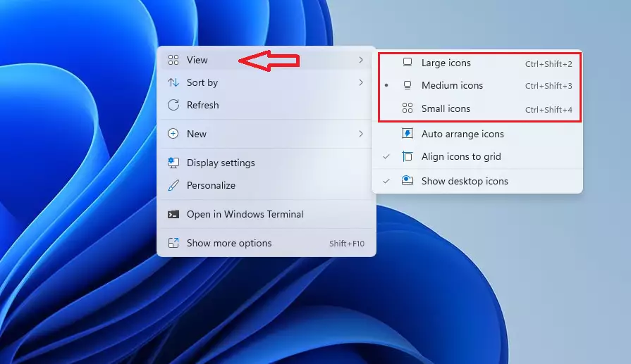The image size is (631, 364).
Task: Click the Windows Terminal icon
Action: point(173,214)
